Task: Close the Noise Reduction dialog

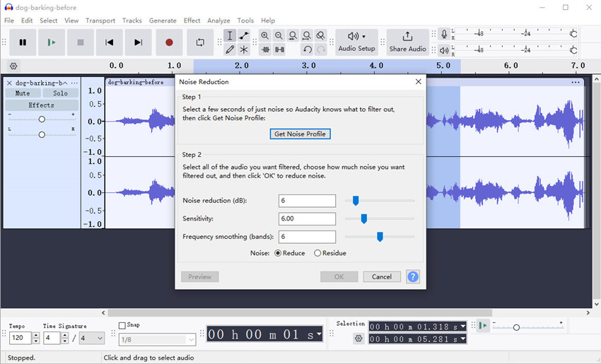Action: coord(418,81)
